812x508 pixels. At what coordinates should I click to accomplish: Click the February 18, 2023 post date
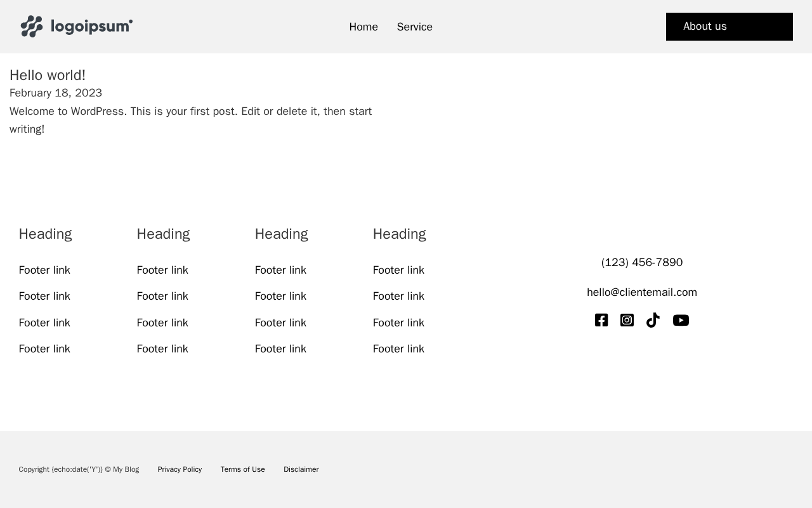coord(56,93)
